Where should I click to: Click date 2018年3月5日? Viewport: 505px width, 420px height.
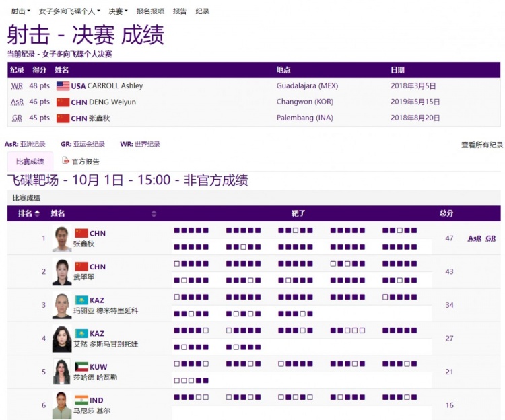[x=413, y=86]
